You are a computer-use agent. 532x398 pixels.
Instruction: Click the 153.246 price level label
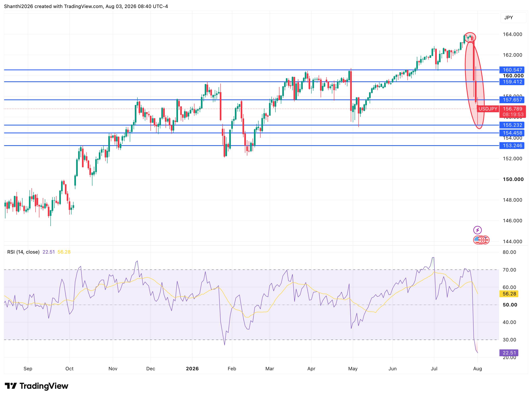point(512,145)
